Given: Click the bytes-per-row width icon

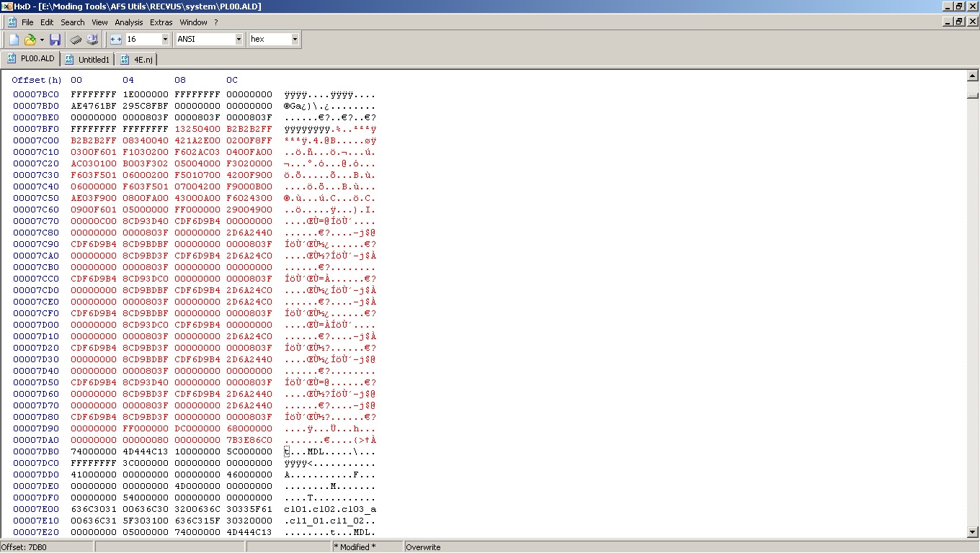Looking at the screenshot, I should [x=117, y=39].
